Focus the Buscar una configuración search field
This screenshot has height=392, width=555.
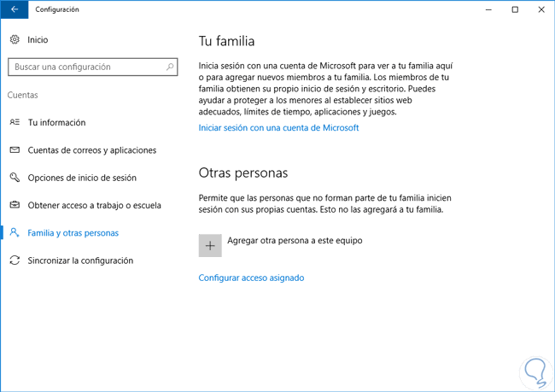click(x=85, y=67)
